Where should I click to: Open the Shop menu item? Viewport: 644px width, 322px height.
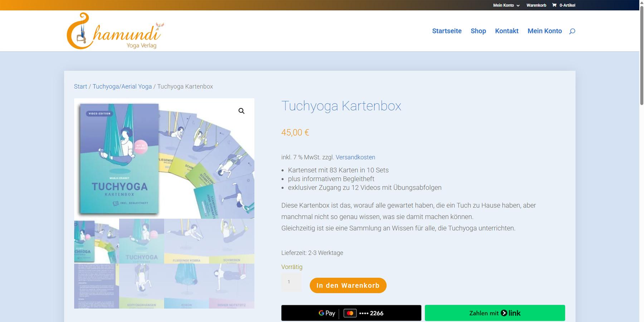(478, 31)
